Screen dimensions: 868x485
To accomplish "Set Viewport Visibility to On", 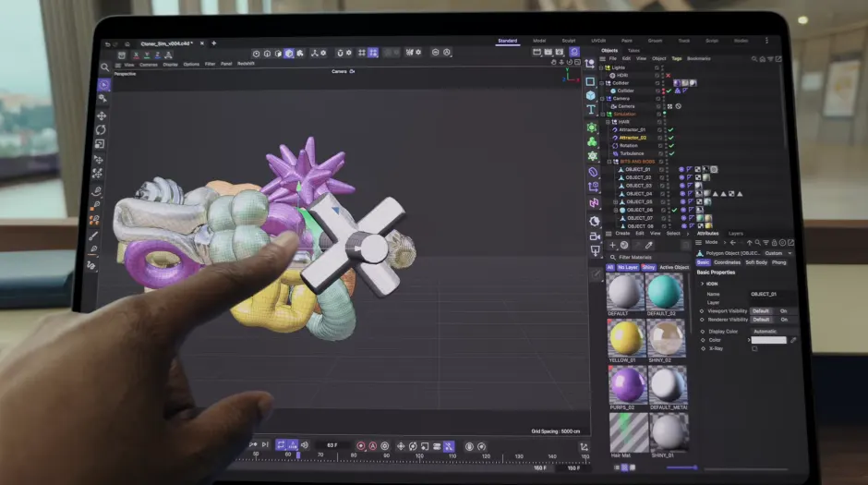I will [x=784, y=311].
